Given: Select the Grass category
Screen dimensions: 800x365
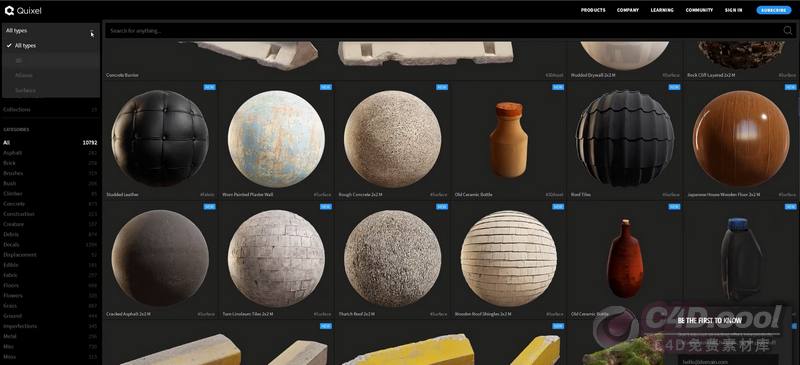Looking at the screenshot, I should (50, 306).
